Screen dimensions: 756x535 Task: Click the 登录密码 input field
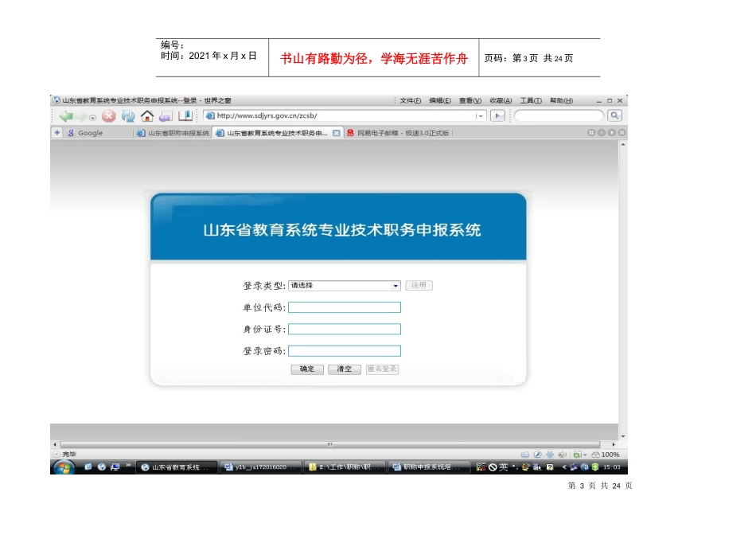tap(345, 351)
